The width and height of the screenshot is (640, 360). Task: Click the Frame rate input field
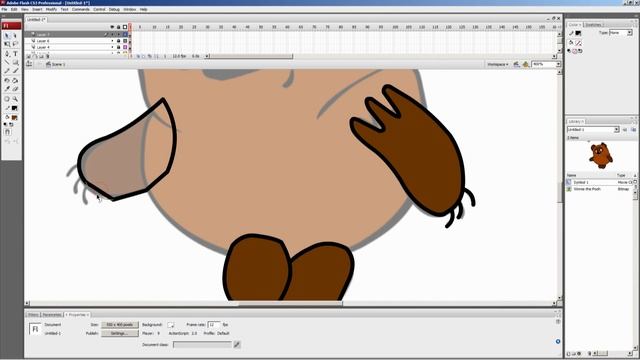click(213, 324)
